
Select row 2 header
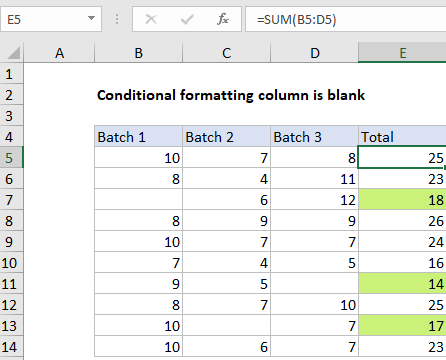pos(11,95)
